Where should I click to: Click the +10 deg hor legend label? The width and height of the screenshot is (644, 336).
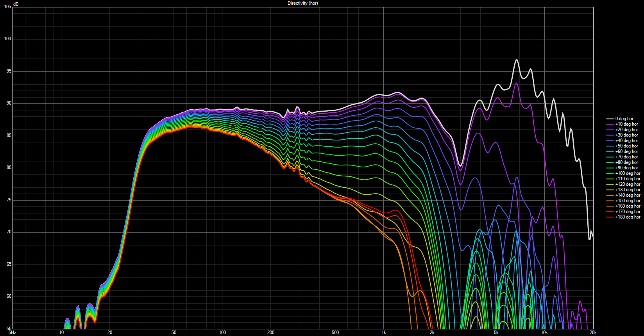[x=626, y=124]
